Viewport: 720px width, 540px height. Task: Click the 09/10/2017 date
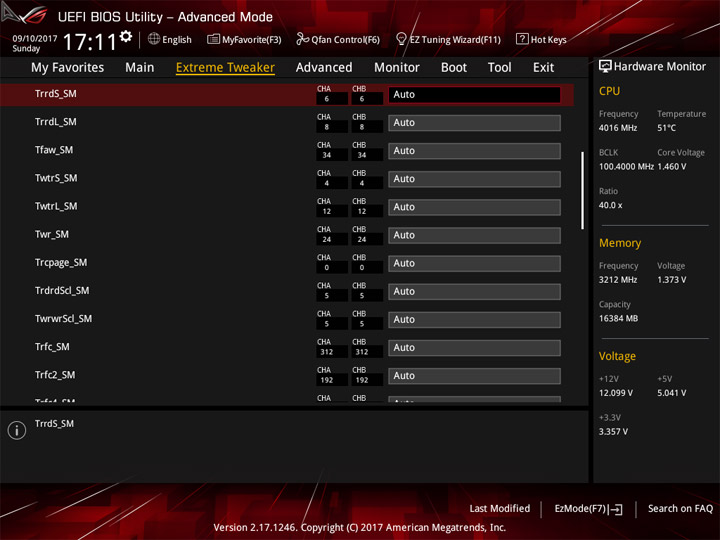point(34,38)
